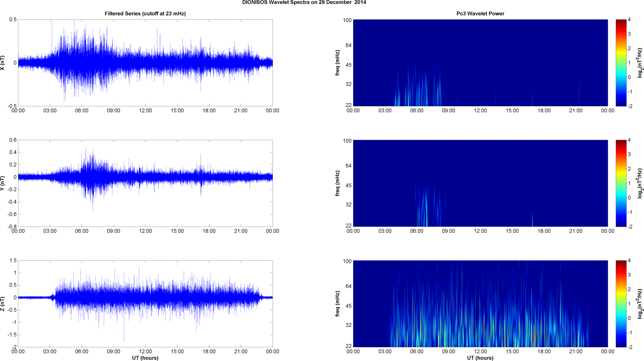Click the DIONISOS Wavelet Spectra main title
The image size is (644, 361).
[x=304, y=3]
